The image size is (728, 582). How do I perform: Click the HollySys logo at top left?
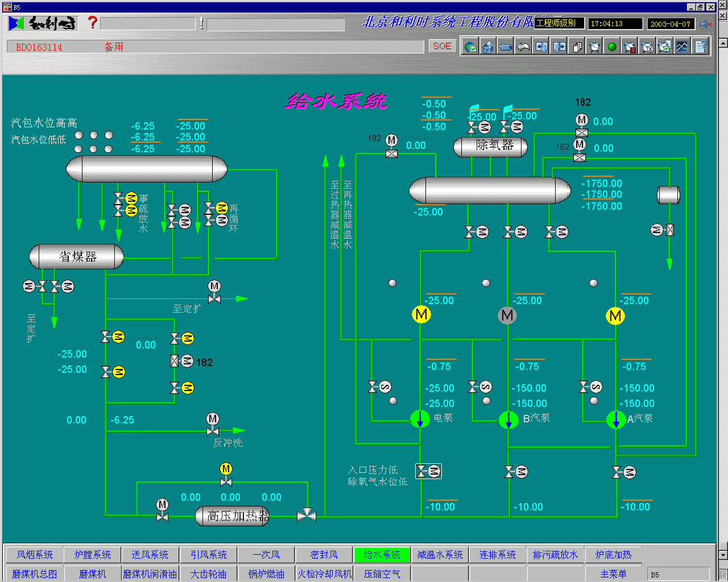[42, 23]
